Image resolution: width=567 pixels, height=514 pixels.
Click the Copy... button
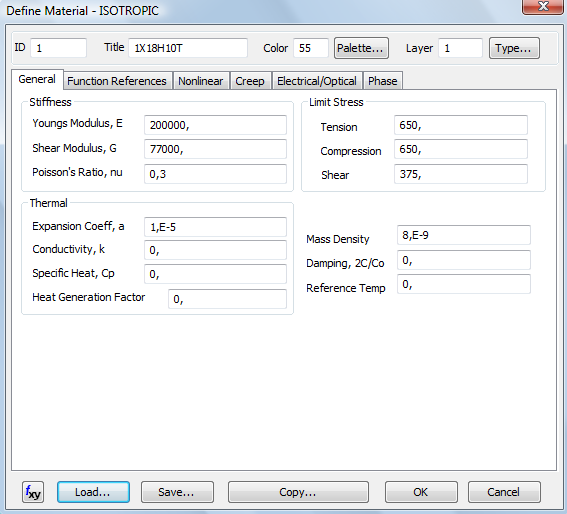click(x=298, y=492)
